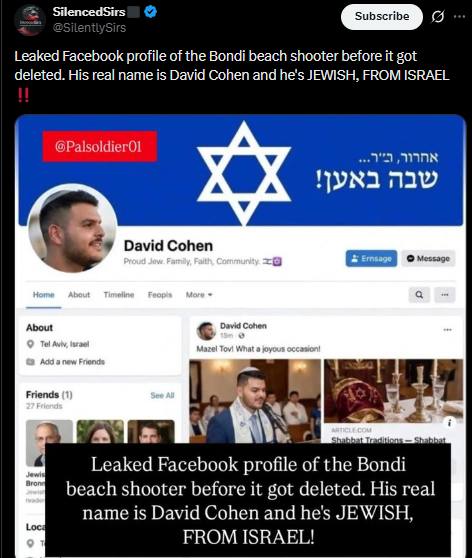Select the Home tab
This screenshot has height=558, width=472.
pos(43,295)
